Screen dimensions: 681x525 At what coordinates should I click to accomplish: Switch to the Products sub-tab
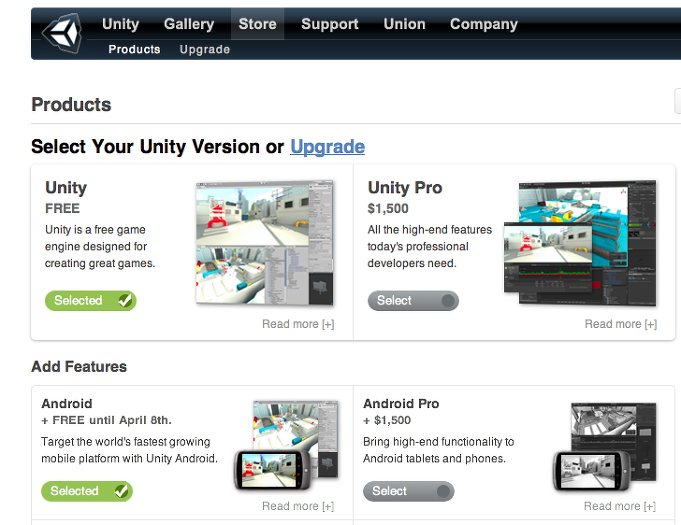click(134, 50)
